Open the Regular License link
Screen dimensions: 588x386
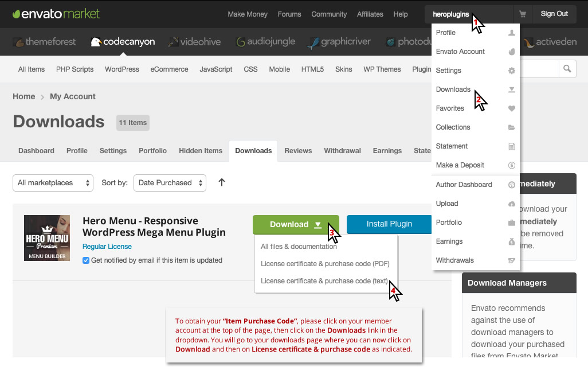pos(107,247)
